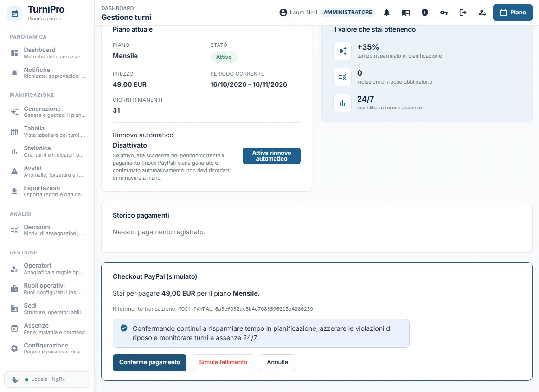Open the Tabella view
This screenshot has width=539, height=392.
tap(47, 132)
